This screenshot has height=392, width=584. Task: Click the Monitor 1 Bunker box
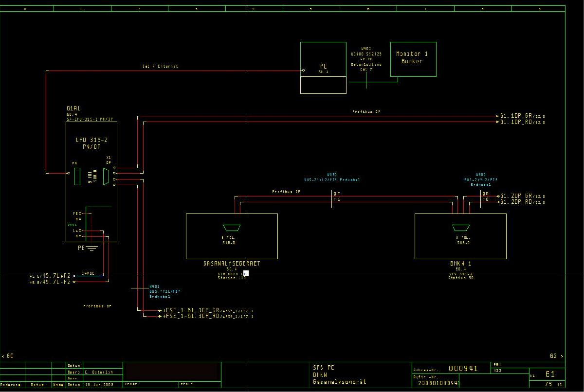(413, 59)
